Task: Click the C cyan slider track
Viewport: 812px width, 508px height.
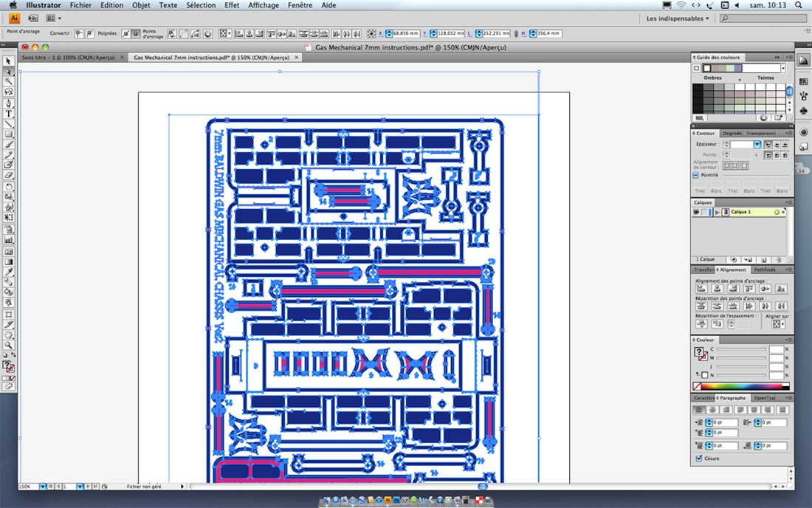Action: 740,349
